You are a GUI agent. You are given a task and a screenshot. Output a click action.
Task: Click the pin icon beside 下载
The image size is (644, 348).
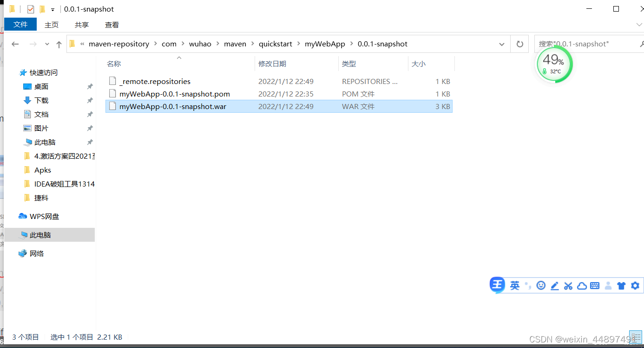pos(90,100)
